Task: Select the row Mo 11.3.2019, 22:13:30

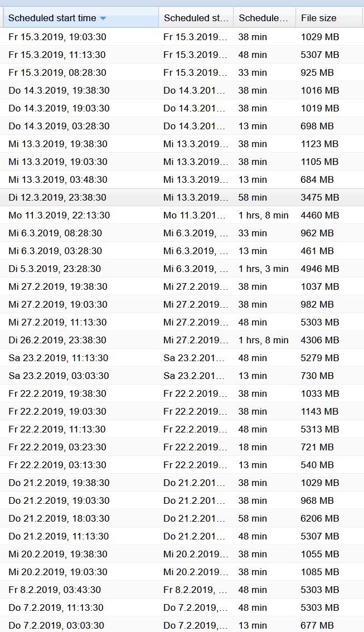Action: point(182,215)
